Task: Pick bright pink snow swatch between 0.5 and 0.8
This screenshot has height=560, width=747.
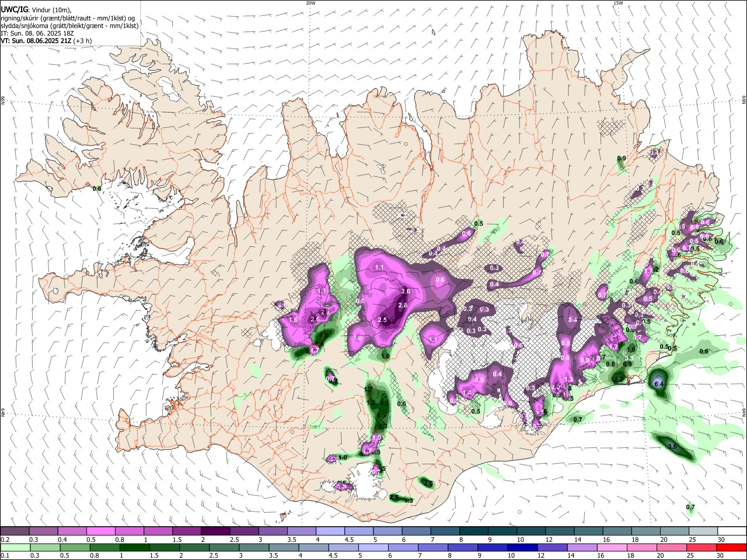Action: point(100,531)
